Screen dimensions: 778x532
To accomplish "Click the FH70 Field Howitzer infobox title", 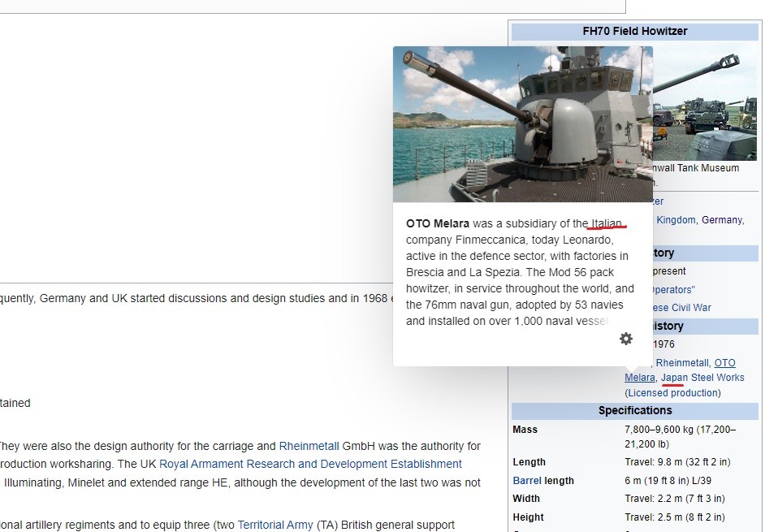I will click(x=635, y=31).
